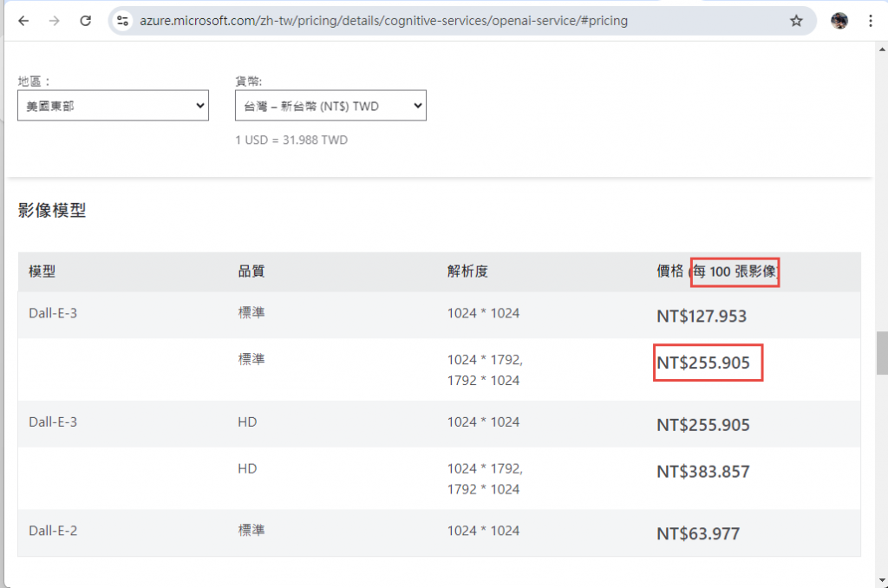Click the Dall-E-2 resolution 1024 * 1024

pyautogui.click(x=483, y=531)
